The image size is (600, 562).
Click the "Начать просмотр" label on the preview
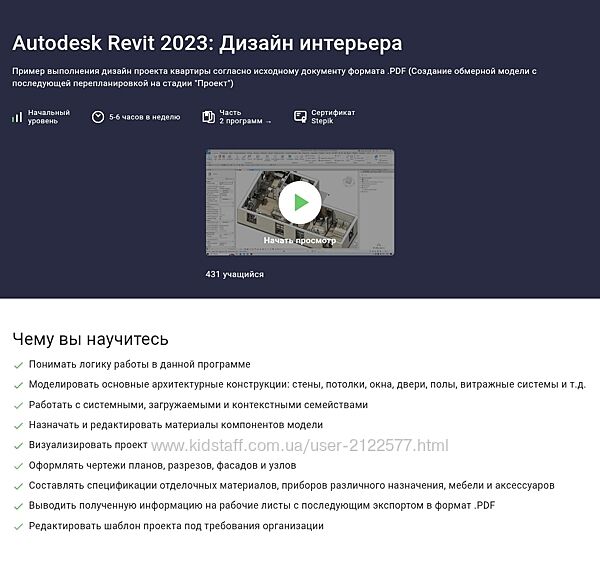299,240
